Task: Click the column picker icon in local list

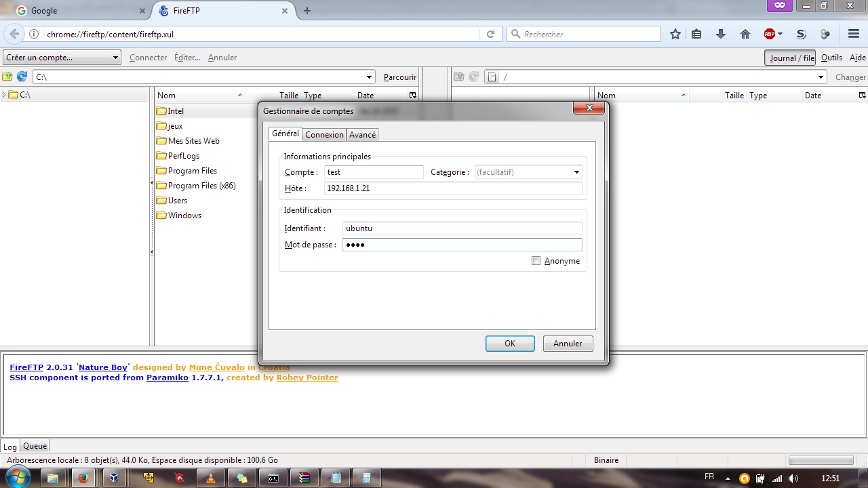Action: (x=412, y=96)
